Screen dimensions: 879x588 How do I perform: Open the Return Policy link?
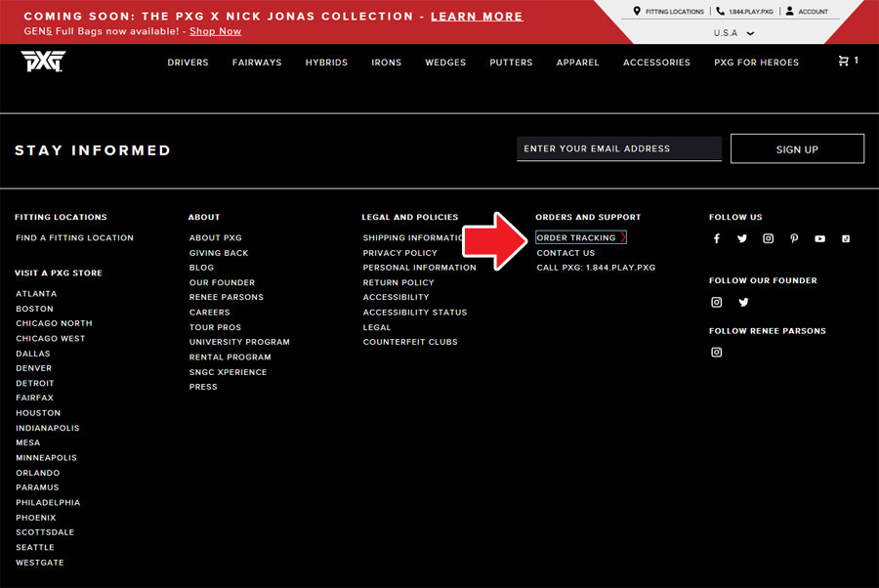click(398, 282)
